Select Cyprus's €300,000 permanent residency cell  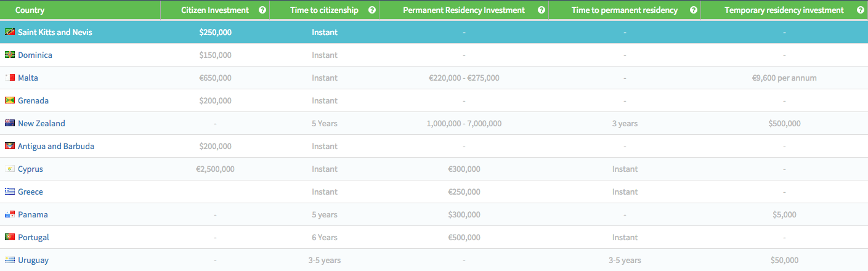pyautogui.click(x=464, y=169)
